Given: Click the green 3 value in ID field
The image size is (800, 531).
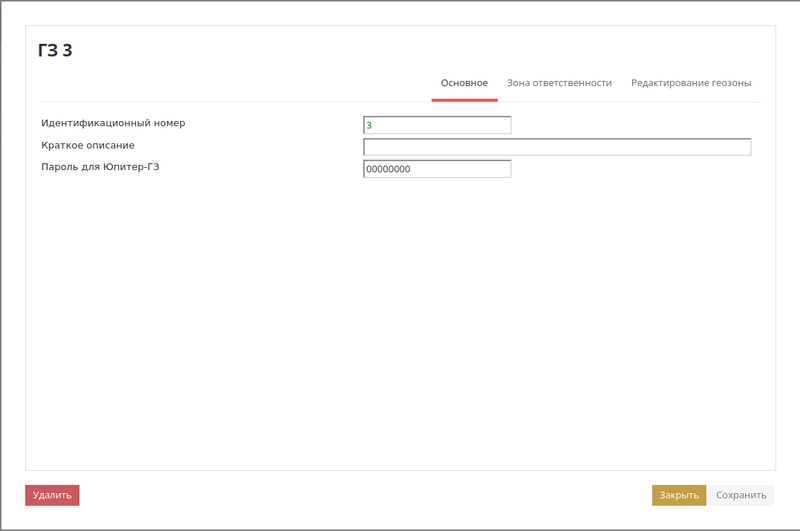Looking at the screenshot, I should coord(369,126).
